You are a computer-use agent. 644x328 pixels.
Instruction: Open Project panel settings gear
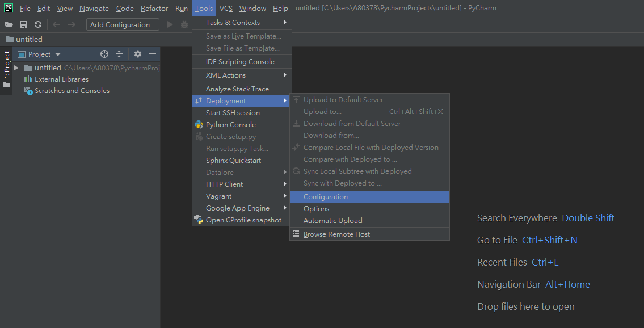coord(138,54)
